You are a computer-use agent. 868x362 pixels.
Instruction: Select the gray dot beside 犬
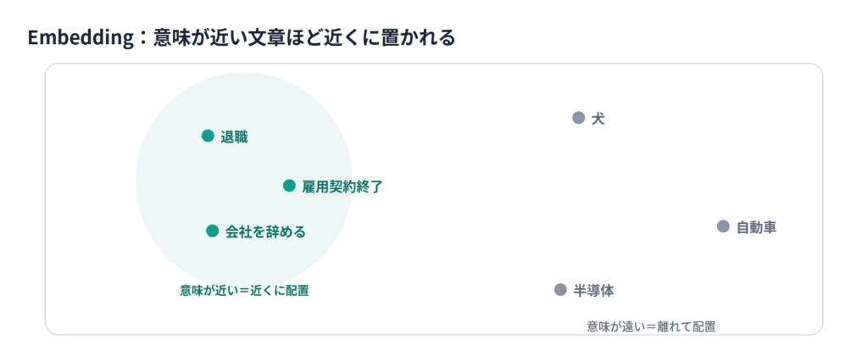click(x=578, y=118)
